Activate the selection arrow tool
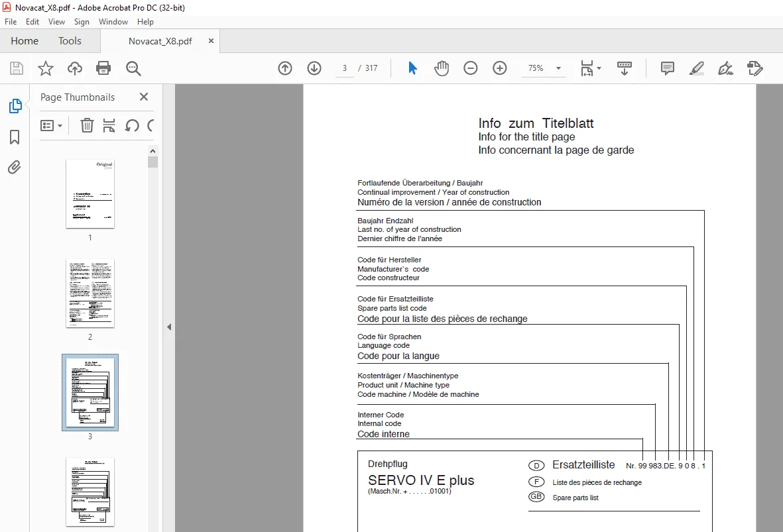Viewport: 783px width, 532px height. (x=412, y=68)
